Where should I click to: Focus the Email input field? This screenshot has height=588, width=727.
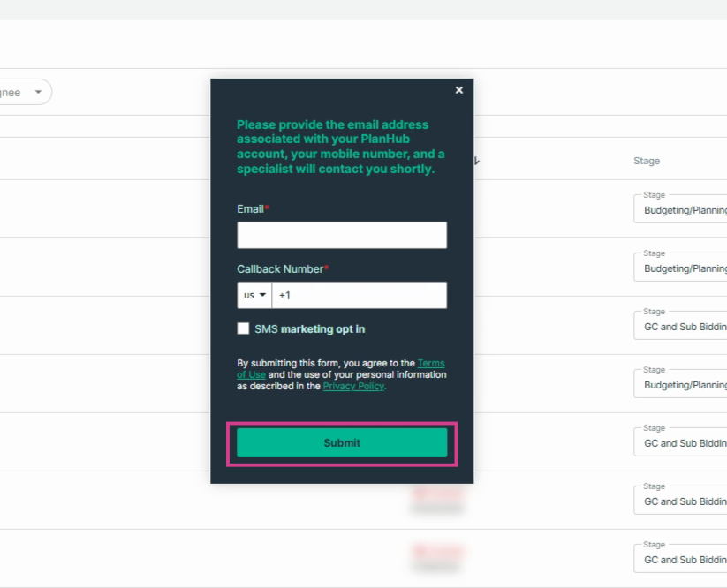pos(342,235)
